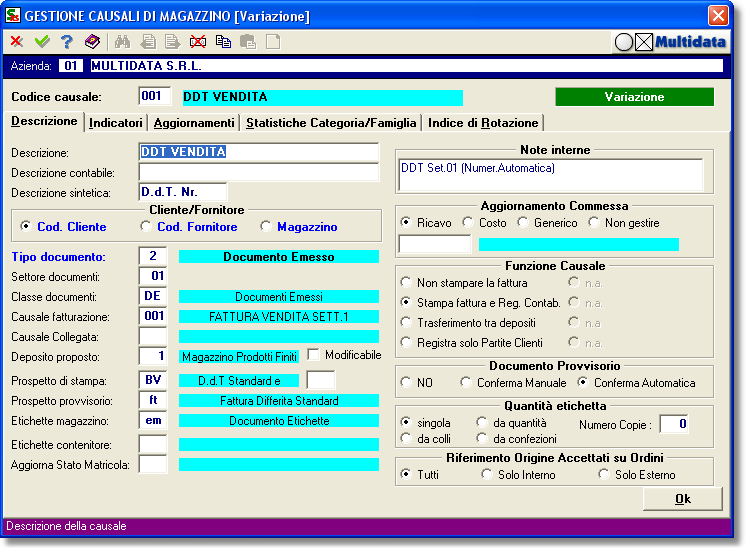Select the Cod. Cliente radio button
Viewport: 746px width, 550px height.
[x=26, y=226]
